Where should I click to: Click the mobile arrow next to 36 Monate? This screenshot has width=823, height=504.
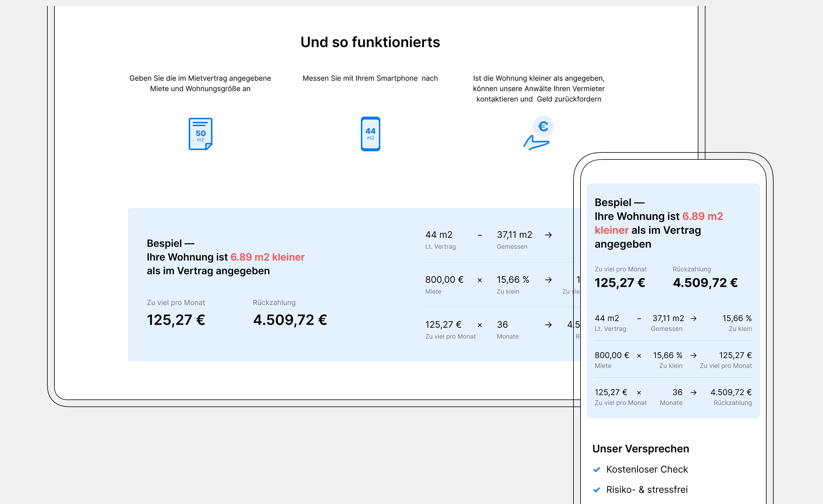coord(693,392)
